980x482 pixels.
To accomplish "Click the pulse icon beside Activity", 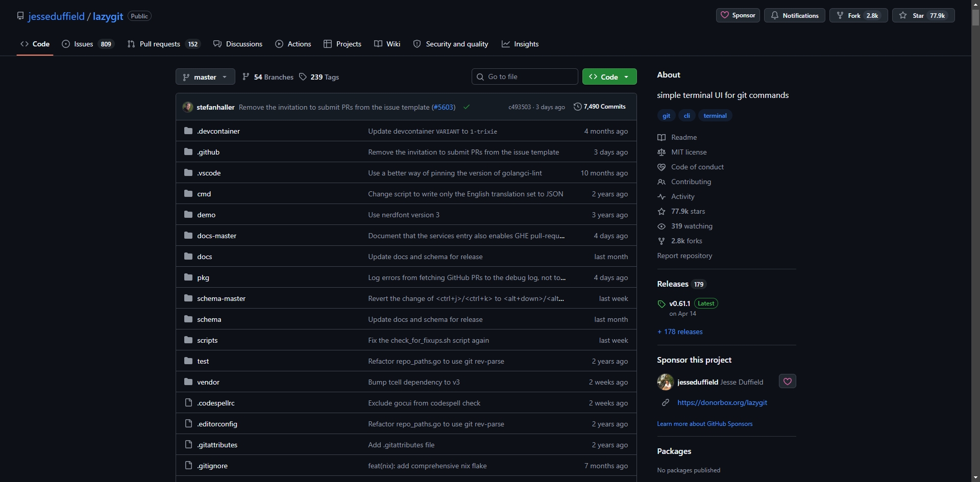I will [661, 197].
